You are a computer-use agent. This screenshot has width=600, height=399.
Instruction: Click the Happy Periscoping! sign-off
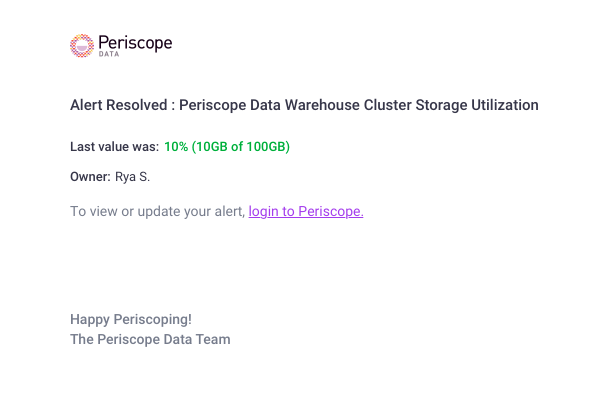pyautogui.click(x=131, y=319)
